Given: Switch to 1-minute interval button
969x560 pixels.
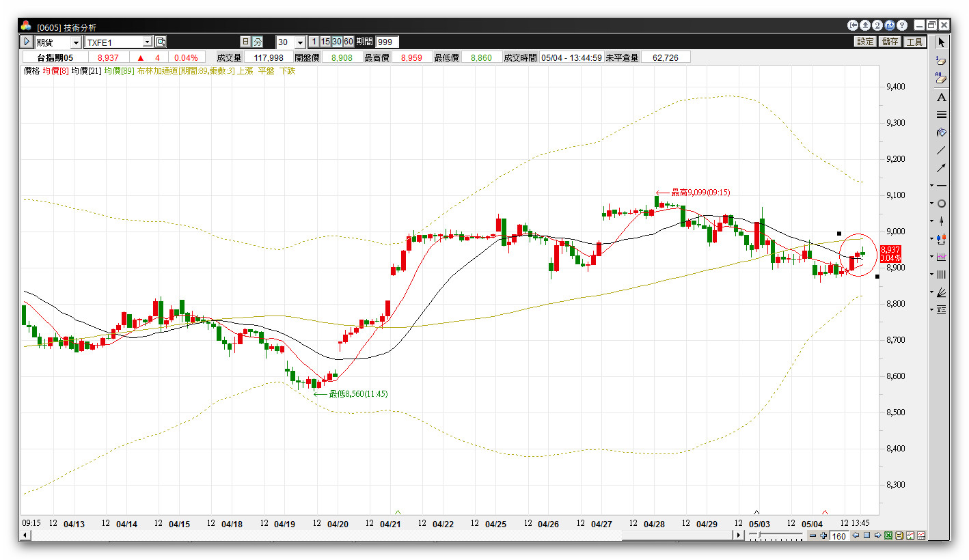Looking at the screenshot, I should [314, 42].
